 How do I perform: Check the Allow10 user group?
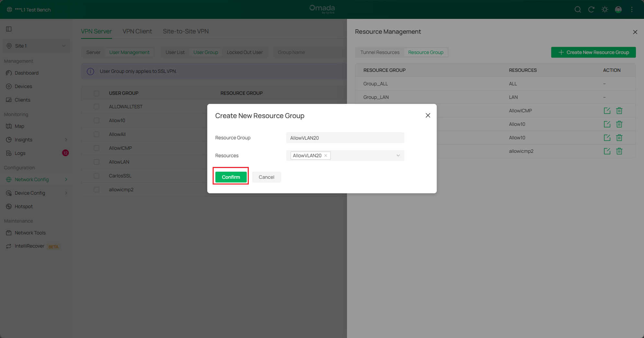(x=97, y=120)
